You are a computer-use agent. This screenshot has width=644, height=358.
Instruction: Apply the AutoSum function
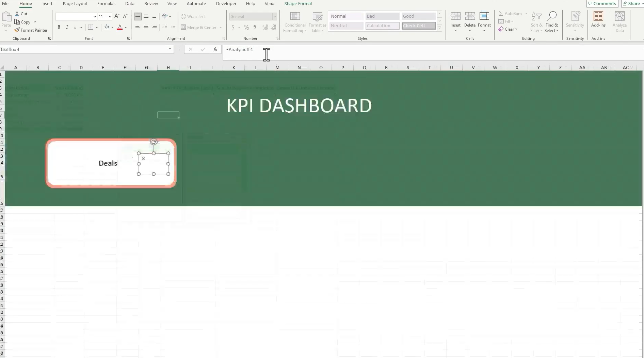coord(511,13)
